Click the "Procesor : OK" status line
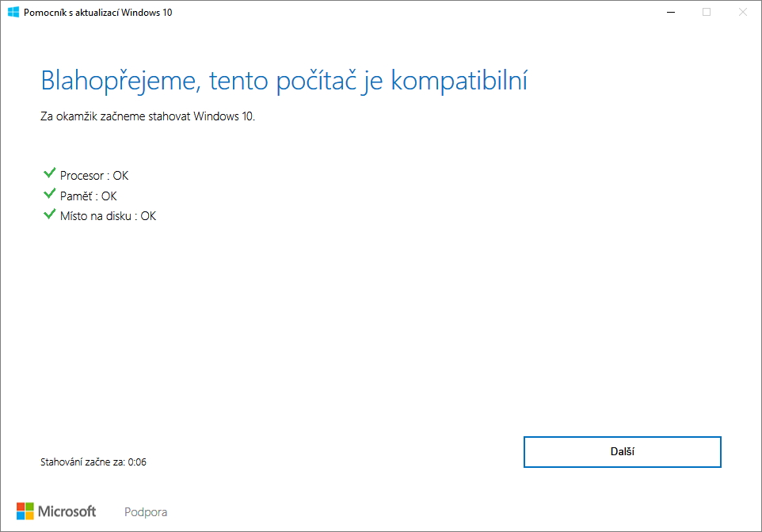762x532 pixels. coord(94,176)
